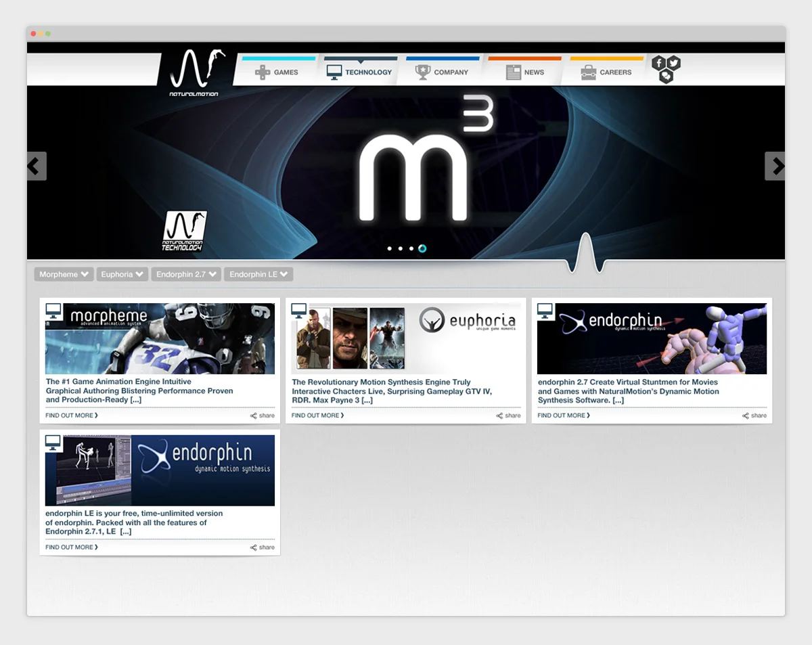Click the Careers briefcase icon
Viewport: 812px width, 645px height.
point(589,72)
